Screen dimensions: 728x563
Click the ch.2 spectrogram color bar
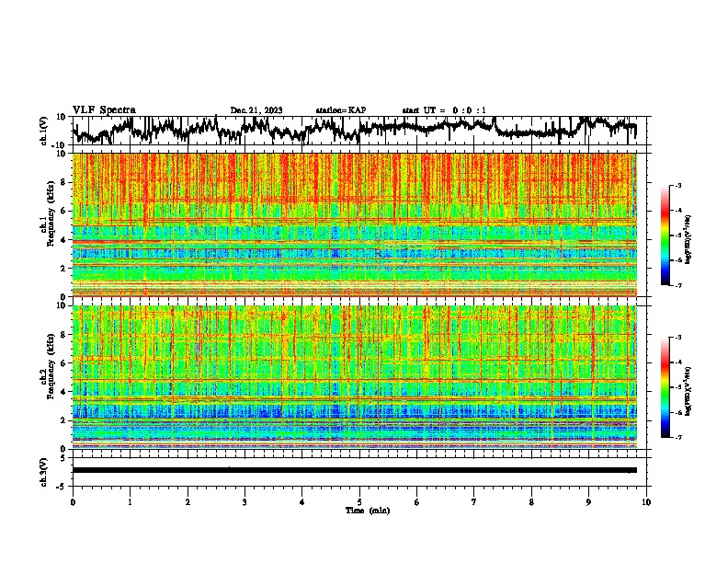(x=665, y=387)
